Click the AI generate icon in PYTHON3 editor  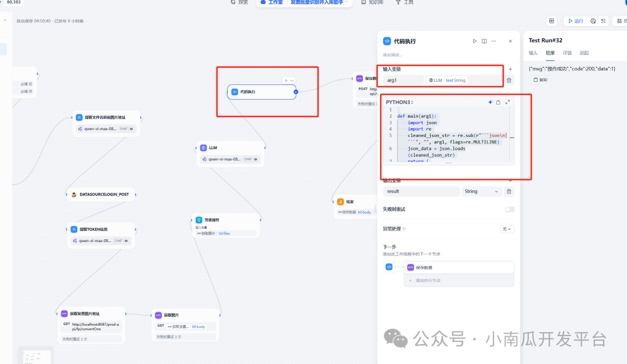[x=490, y=102]
